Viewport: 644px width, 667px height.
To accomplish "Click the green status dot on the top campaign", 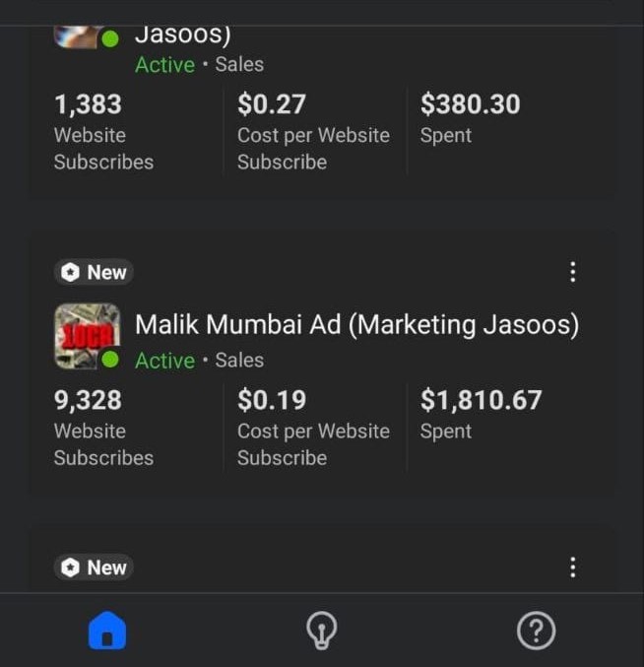I will click(110, 39).
